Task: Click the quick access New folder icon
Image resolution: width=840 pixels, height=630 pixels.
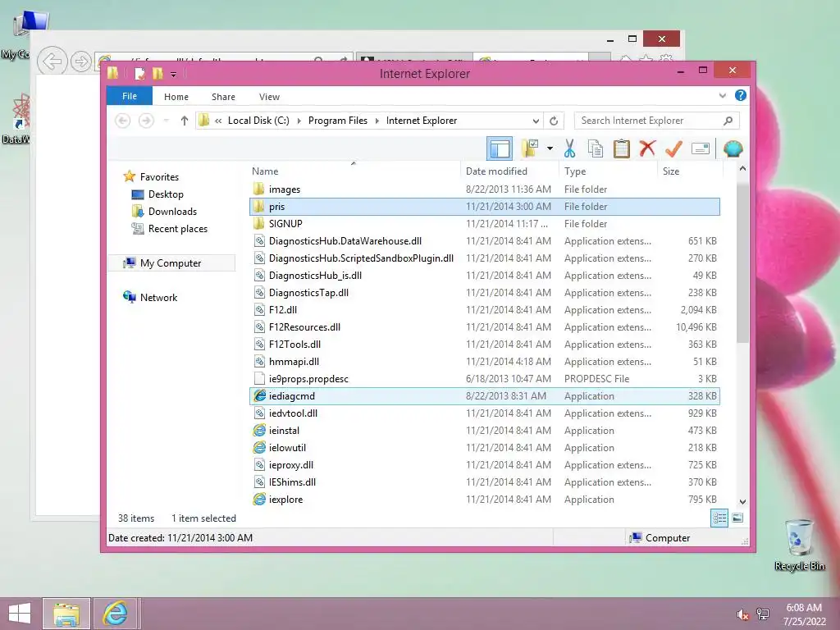Action: 157,73
